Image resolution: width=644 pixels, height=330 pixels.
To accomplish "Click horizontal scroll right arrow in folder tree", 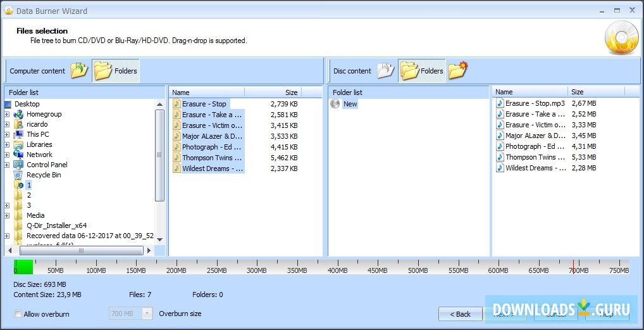I will click(x=149, y=250).
